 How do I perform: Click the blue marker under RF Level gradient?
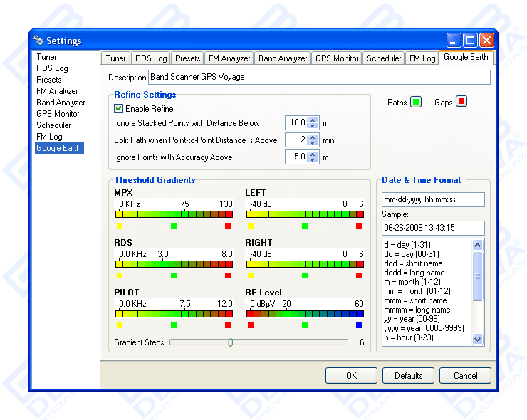coord(360,325)
